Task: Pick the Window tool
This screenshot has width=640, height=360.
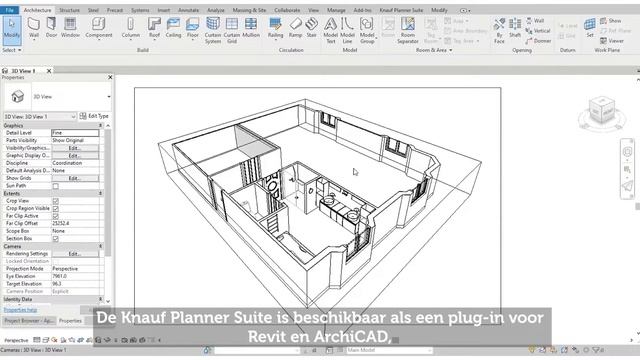Action: 70,28
